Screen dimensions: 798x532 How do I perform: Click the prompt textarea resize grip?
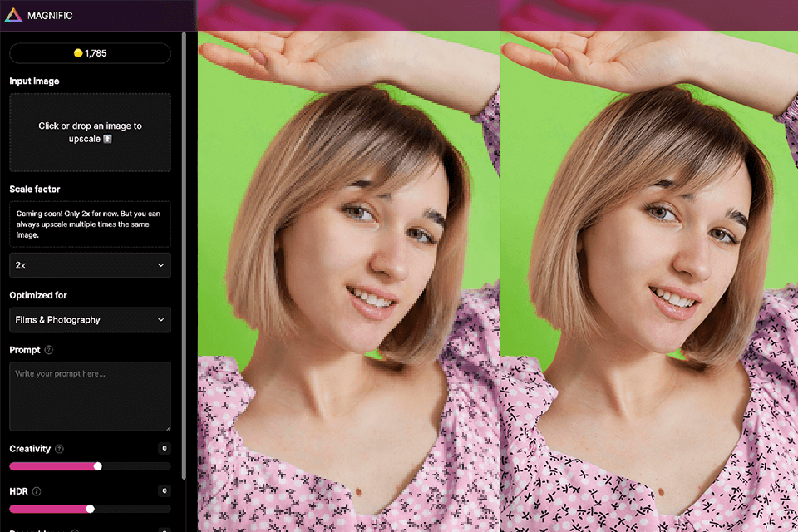(x=168, y=428)
